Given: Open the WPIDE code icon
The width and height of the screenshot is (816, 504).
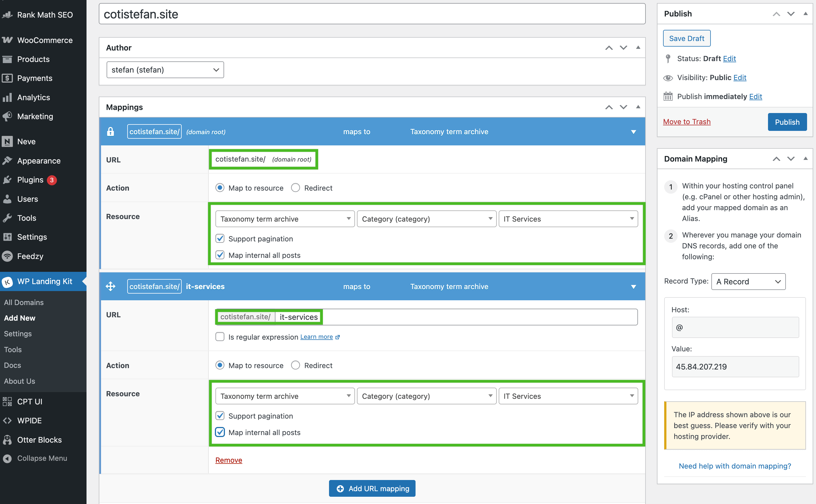Looking at the screenshot, I should pos(7,421).
